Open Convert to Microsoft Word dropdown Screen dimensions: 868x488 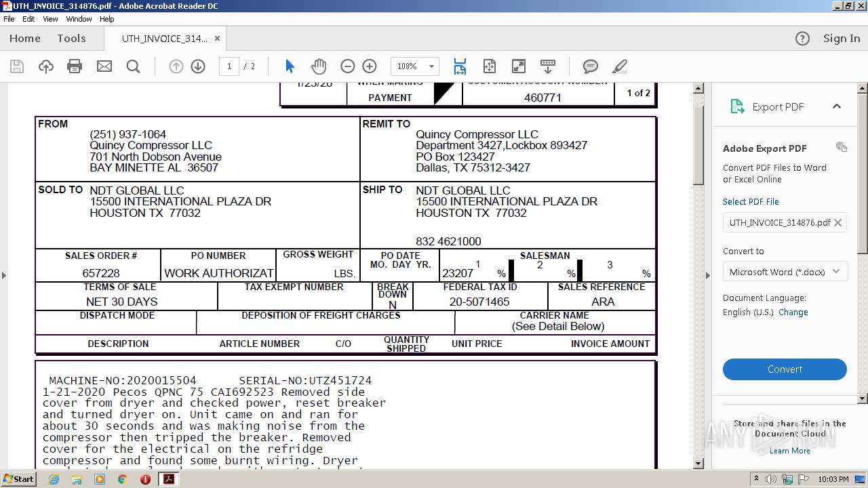click(785, 272)
